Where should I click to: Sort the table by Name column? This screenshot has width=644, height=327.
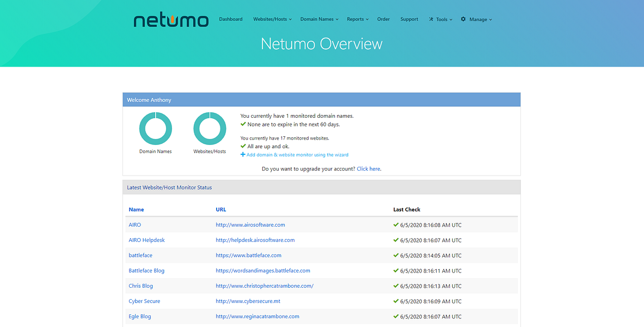click(x=136, y=209)
